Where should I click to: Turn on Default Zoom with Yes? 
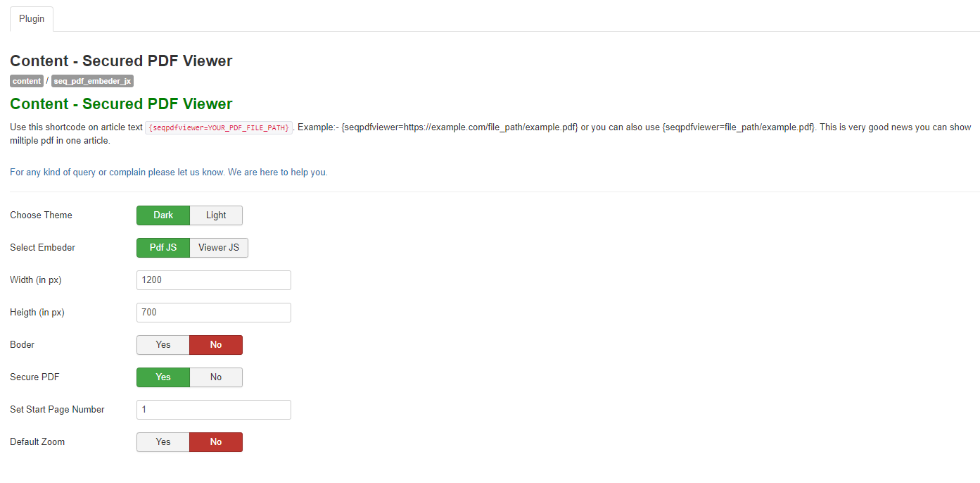point(163,442)
